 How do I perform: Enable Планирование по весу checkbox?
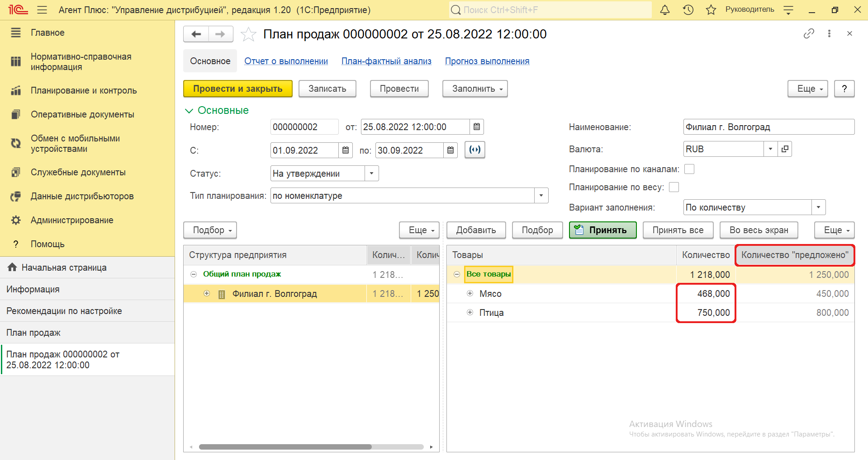pos(674,187)
